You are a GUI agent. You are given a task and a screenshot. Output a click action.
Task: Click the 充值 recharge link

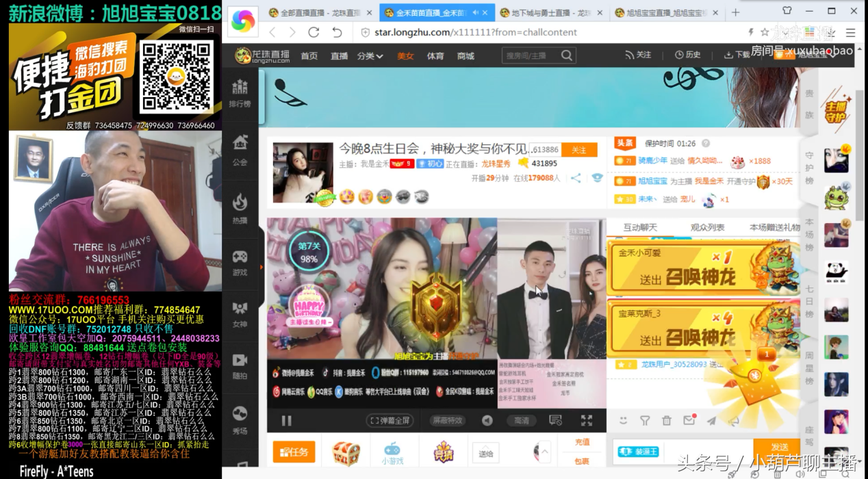(582, 443)
